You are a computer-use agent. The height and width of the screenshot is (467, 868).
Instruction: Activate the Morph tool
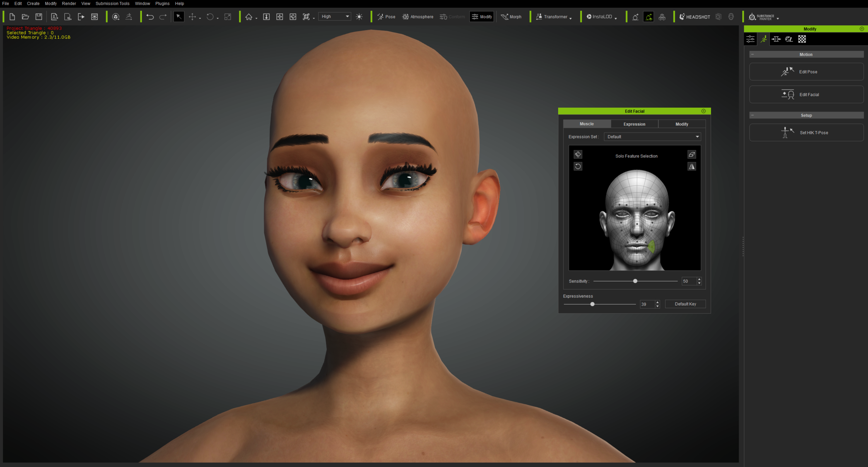click(511, 17)
